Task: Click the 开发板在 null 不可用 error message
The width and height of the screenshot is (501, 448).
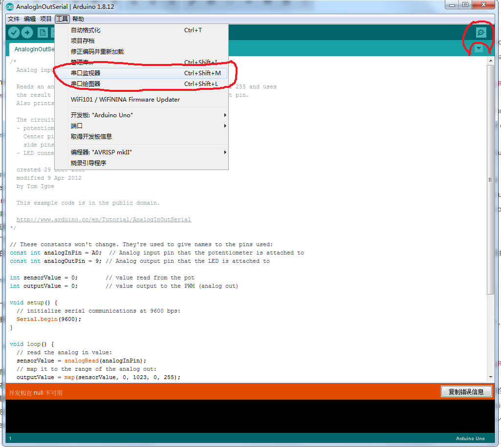Action: [x=36, y=393]
